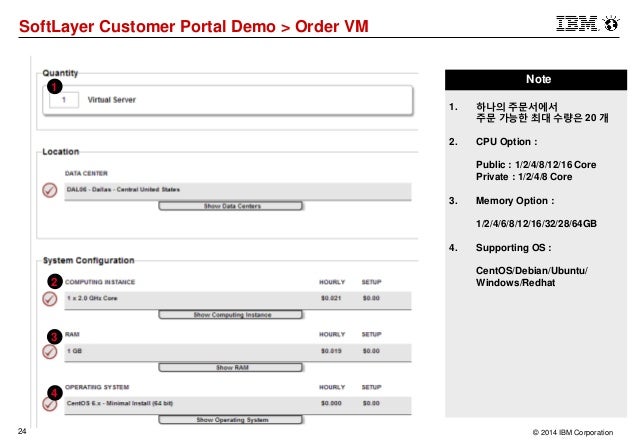Click CentOS 6.x - Minimal Install (64 bit) text
The height and width of the screenshot is (442, 638).
coord(120,403)
